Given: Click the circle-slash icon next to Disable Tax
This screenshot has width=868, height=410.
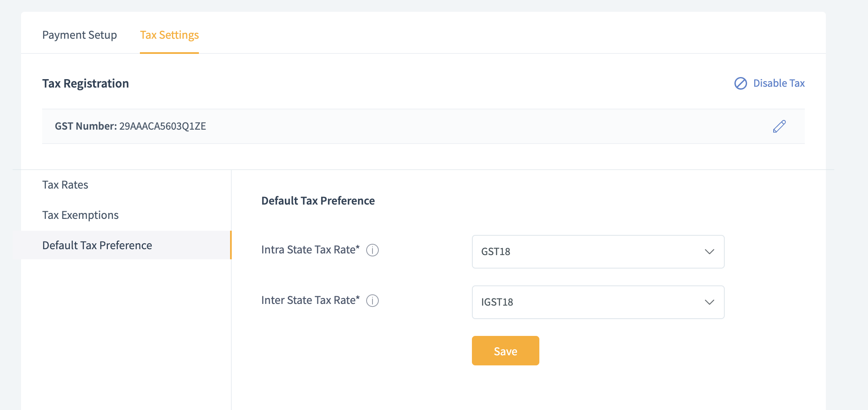Looking at the screenshot, I should tap(740, 83).
